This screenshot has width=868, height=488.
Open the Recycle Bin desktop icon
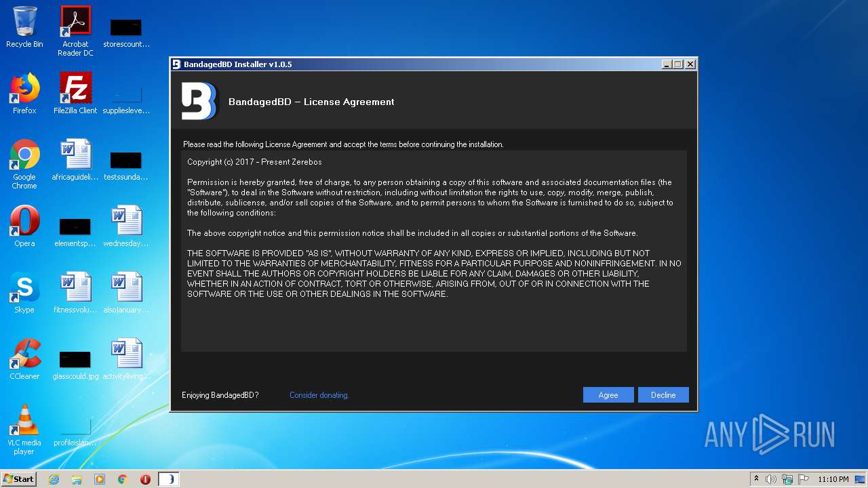24,27
